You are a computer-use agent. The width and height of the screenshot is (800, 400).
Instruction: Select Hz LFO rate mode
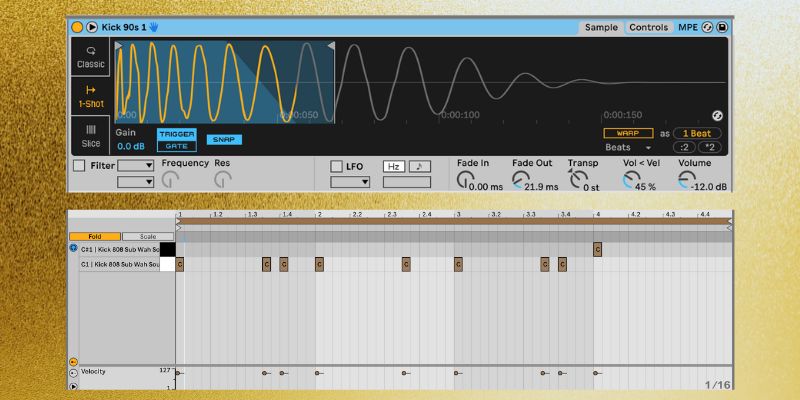pos(394,166)
